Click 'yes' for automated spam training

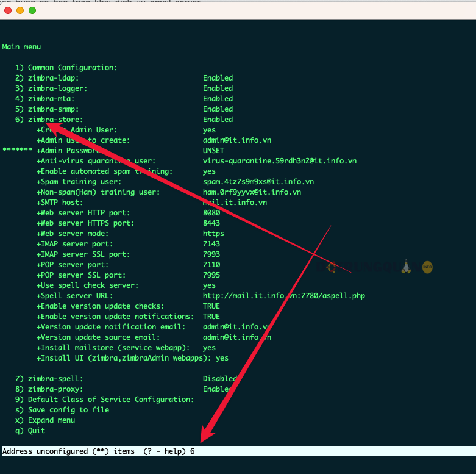click(x=209, y=171)
